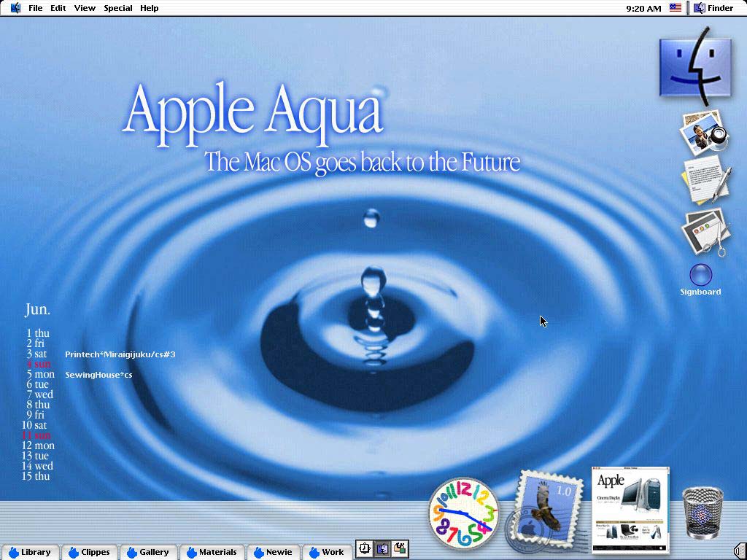Viewport: 747px width, 560px height.
Task: Open the notepad with pen icon
Action: [706, 181]
